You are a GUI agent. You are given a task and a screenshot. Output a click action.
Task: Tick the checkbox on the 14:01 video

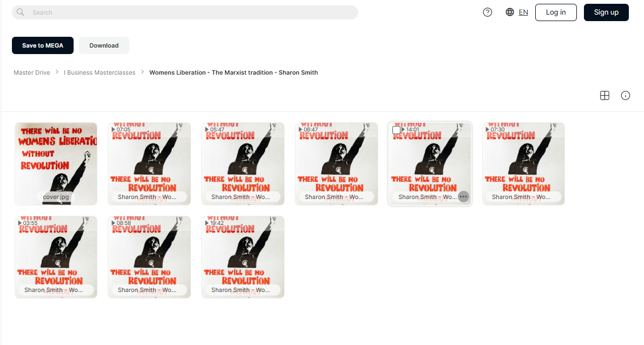396,130
